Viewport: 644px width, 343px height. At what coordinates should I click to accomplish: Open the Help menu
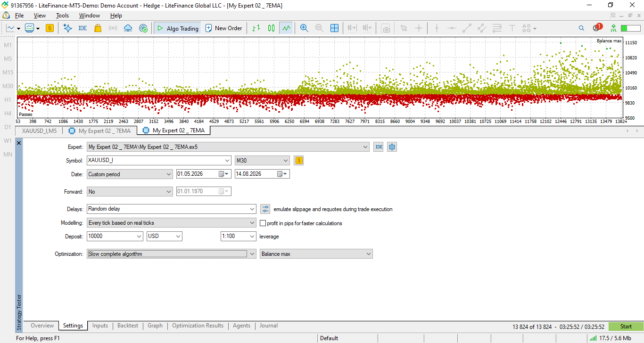(116, 16)
